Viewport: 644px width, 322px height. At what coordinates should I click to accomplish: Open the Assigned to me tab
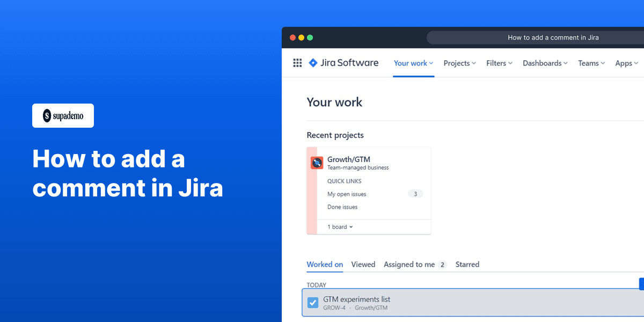[409, 264]
